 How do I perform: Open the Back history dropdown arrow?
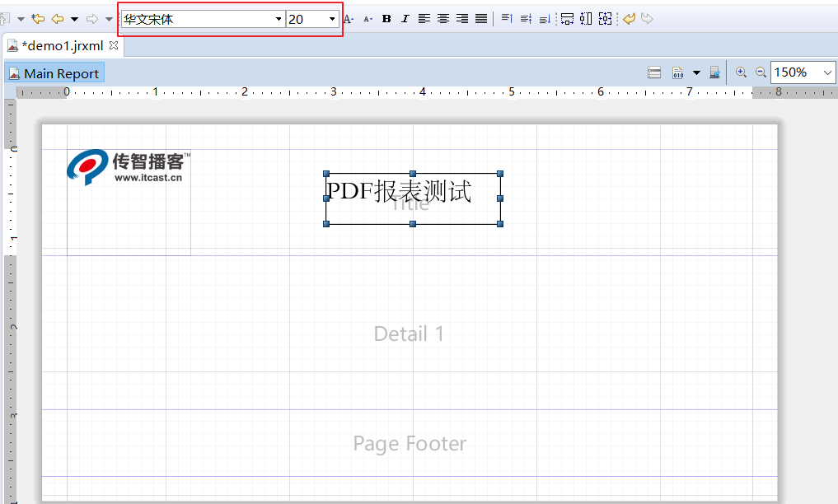pos(75,19)
